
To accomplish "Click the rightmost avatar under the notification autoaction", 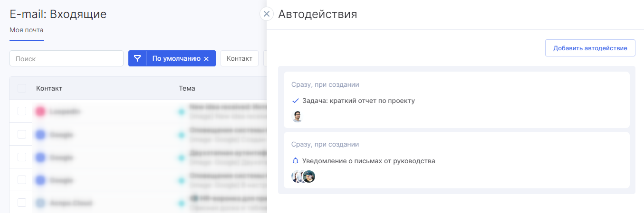I will (x=309, y=176).
